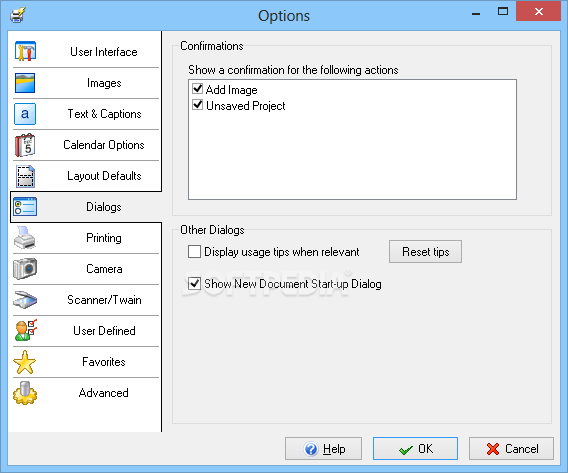This screenshot has height=473, width=568.
Task: Click the Reset tips button
Action: pos(425,252)
